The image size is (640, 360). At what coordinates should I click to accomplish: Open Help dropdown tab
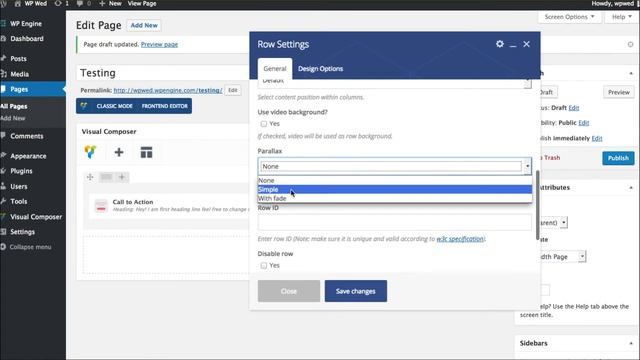(621, 17)
